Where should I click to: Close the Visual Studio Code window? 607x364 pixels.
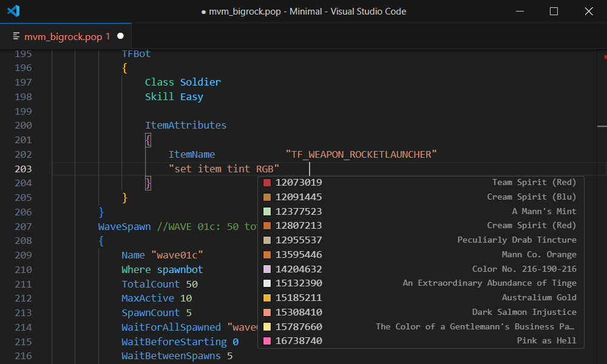tap(589, 11)
